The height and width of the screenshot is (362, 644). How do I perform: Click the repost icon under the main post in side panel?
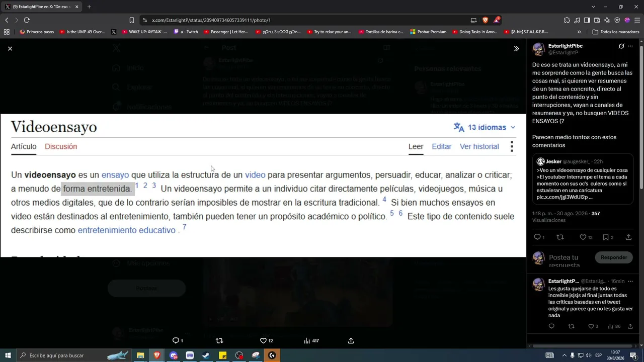[x=560, y=237]
